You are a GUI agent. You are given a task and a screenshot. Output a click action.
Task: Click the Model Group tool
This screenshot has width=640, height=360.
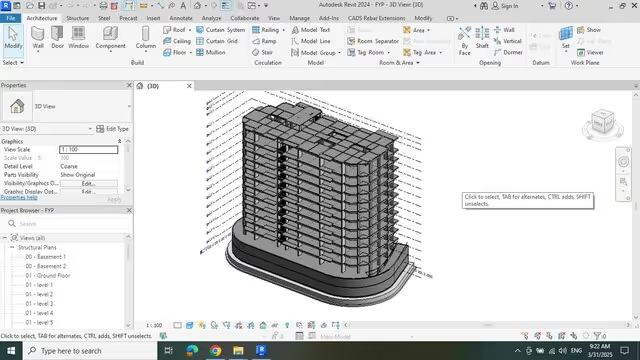313,52
